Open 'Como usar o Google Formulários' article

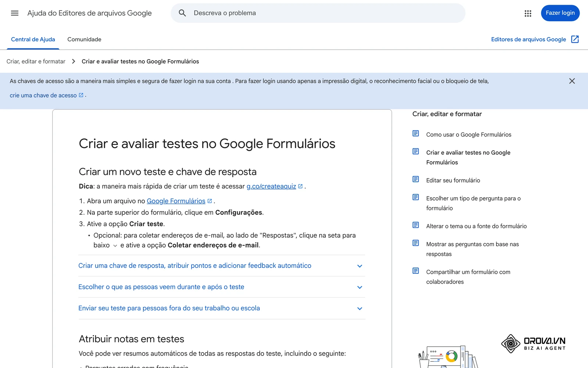[x=469, y=135]
